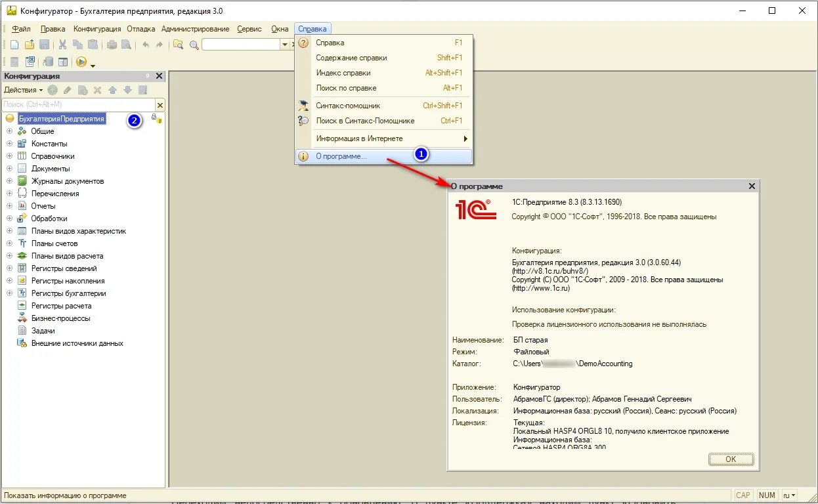Click the New document toolbar icon
The width and height of the screenshot is (818, 504).
point(14,45)
